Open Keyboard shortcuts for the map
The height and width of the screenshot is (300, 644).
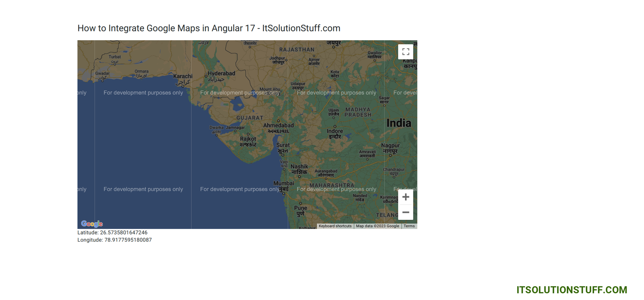click(335, 226)
